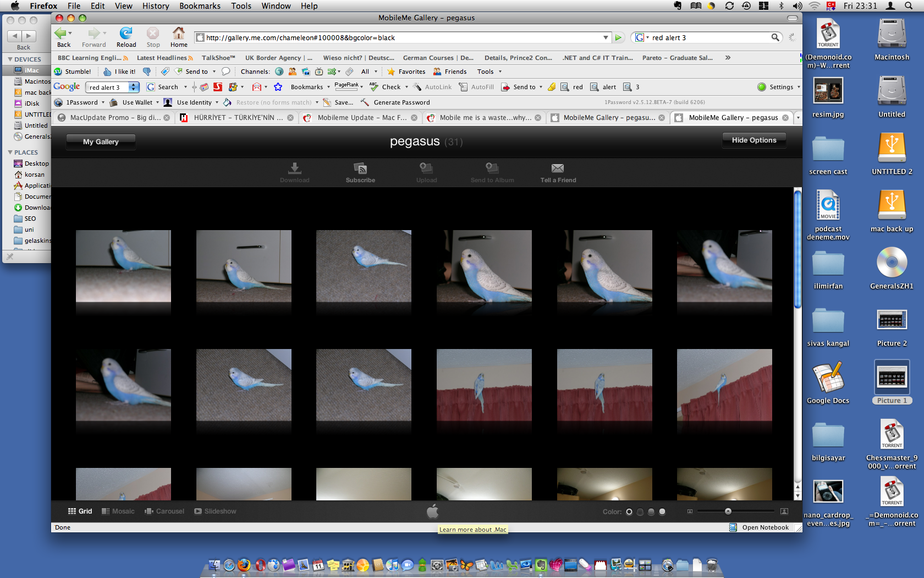Image resolution: width=924 pixels, height=578 pixels.
Task: Click the search magnifier in Firefox search box
Action: [775, 37]
